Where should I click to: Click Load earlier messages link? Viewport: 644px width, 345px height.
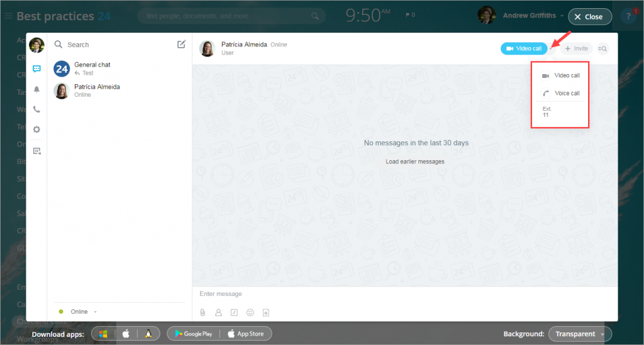[415, 162]
